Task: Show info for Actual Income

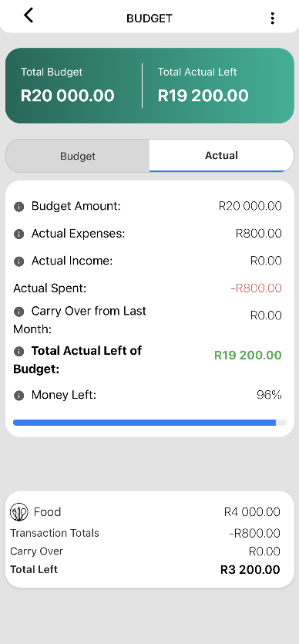Action: click(18, 261)
